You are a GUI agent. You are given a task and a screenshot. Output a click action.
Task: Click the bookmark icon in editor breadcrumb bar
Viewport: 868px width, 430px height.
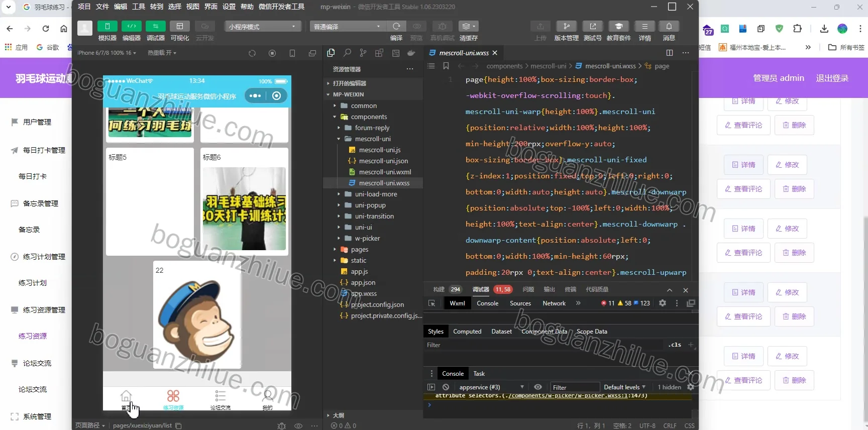pos(446,66)
